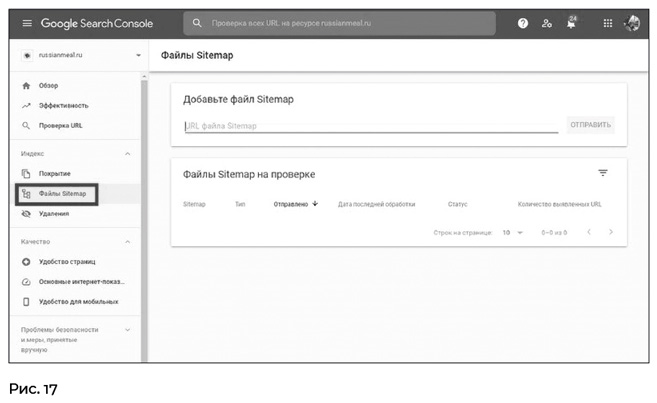The width and height of the screenshot is (657, 403).
Task: Click the Статус column header
Action: 458,204
